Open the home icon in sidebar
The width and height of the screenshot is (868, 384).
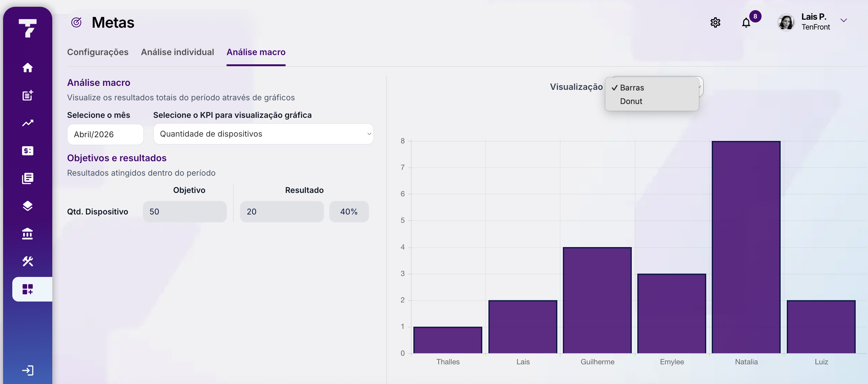(x=28, y=67)
